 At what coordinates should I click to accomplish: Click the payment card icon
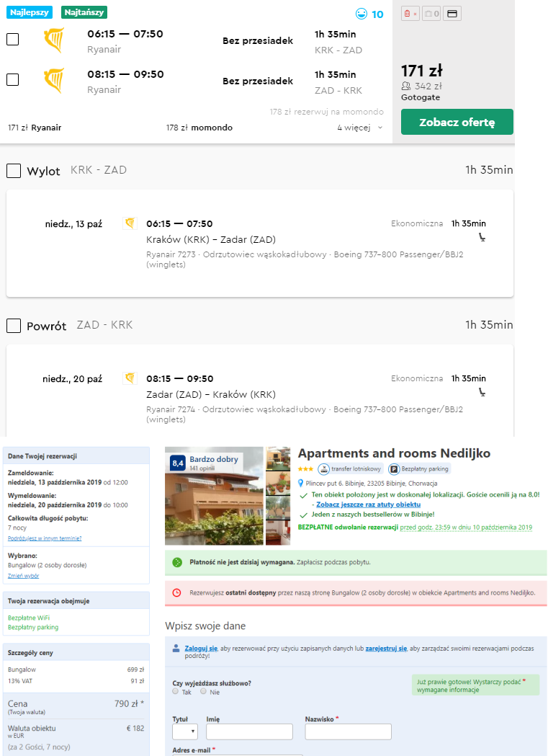(x=452, y=14)
